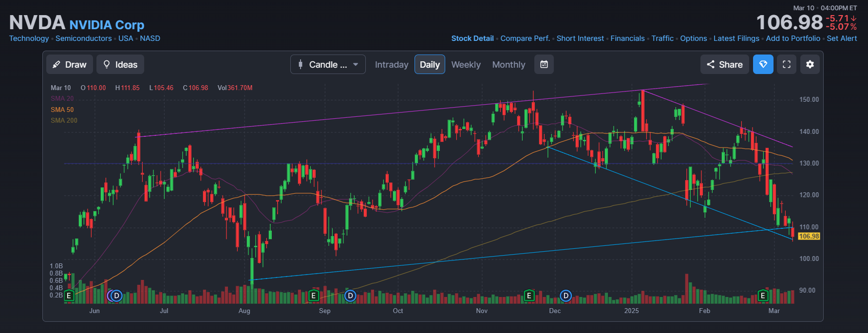
Task: Open the Latest Filings link
Action: point(736,38)
